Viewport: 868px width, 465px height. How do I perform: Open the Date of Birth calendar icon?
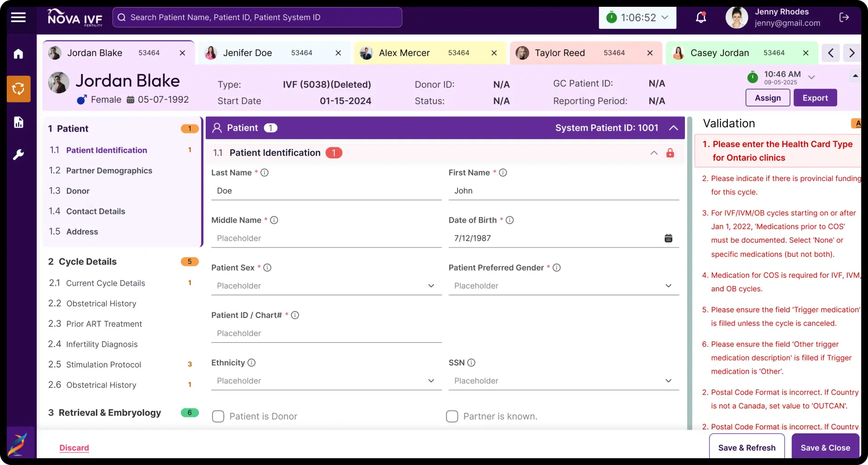[x=668, y=238]
